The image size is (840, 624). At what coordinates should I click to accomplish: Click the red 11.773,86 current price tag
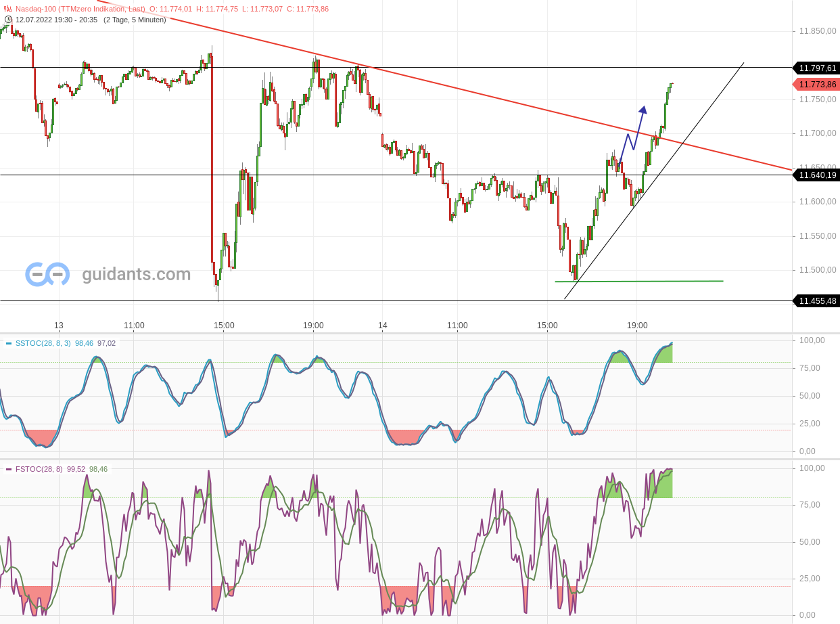[x=816, y=84]
